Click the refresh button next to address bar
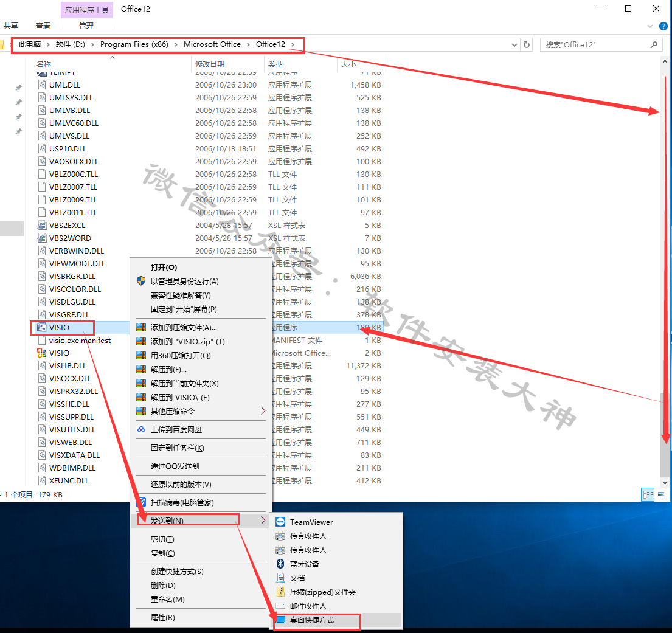The image size is (672, 633). [x=526, y=44]
